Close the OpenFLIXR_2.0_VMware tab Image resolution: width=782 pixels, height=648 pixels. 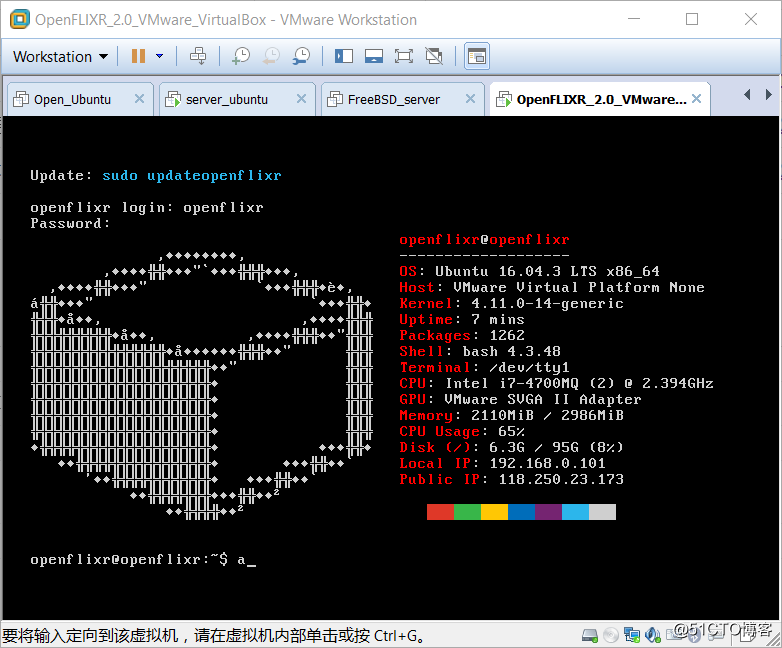tap(697, 99)
